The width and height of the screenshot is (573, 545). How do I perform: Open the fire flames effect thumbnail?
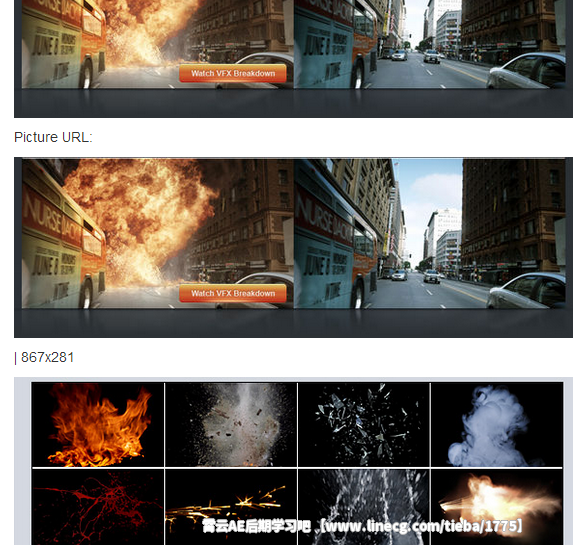(x=98, y=425)
